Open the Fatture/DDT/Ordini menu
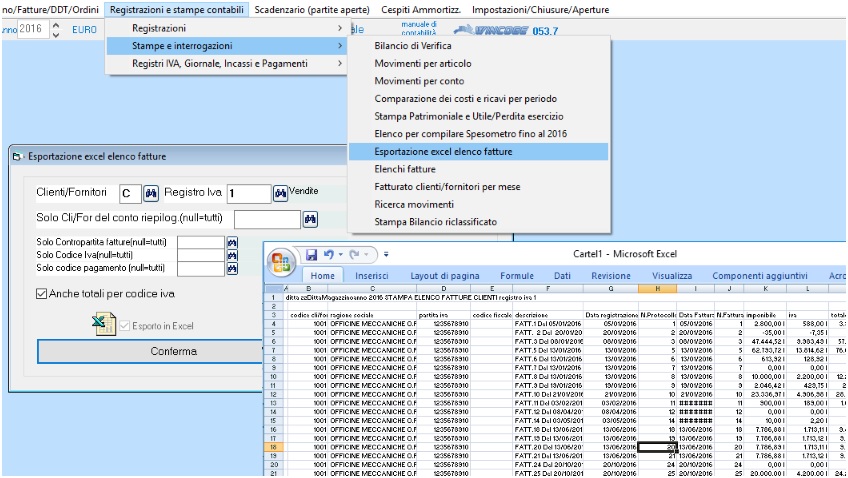This screenshot has width=848, height=478. coord(50,10)
